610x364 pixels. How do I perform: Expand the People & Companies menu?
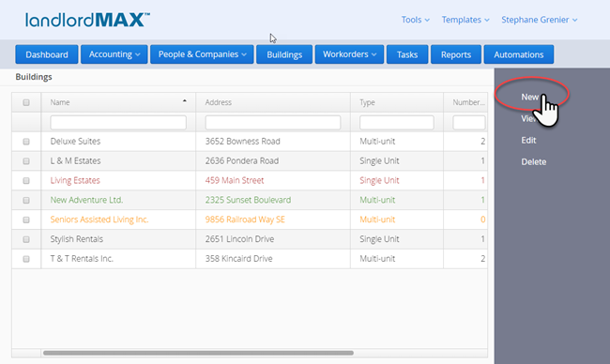pyautogui.click(x=202, y=54)
